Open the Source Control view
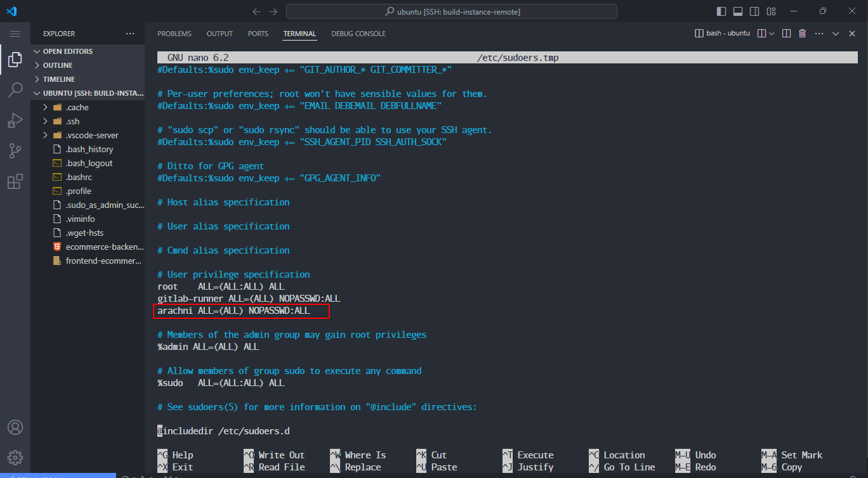The image size is (868, 478). 15,151
